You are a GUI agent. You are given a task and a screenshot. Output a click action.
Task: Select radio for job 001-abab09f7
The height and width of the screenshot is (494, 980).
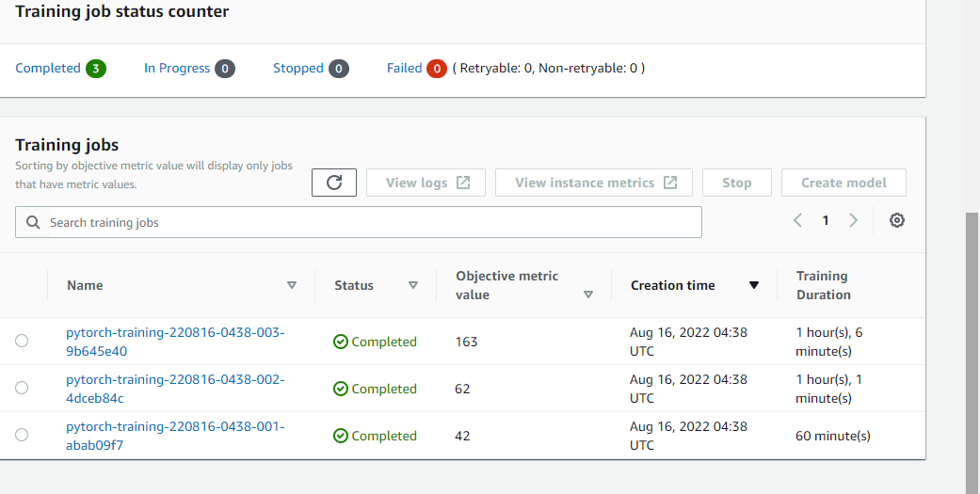click(22, 435)
